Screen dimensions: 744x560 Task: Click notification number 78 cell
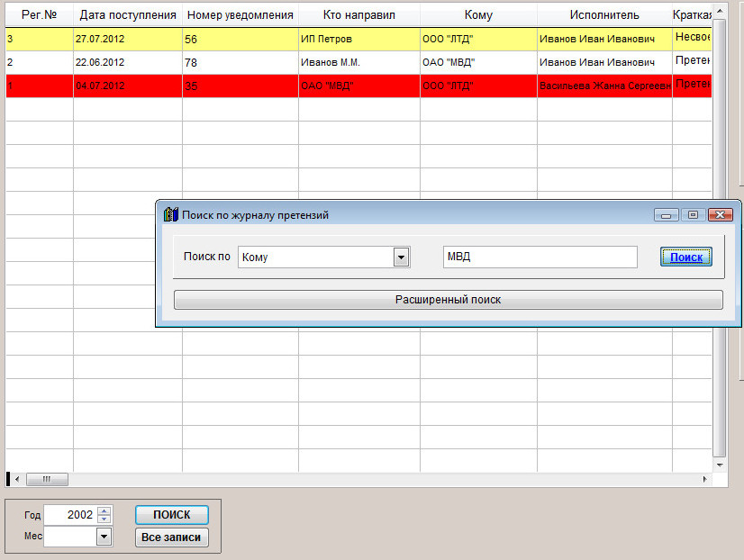240,62
